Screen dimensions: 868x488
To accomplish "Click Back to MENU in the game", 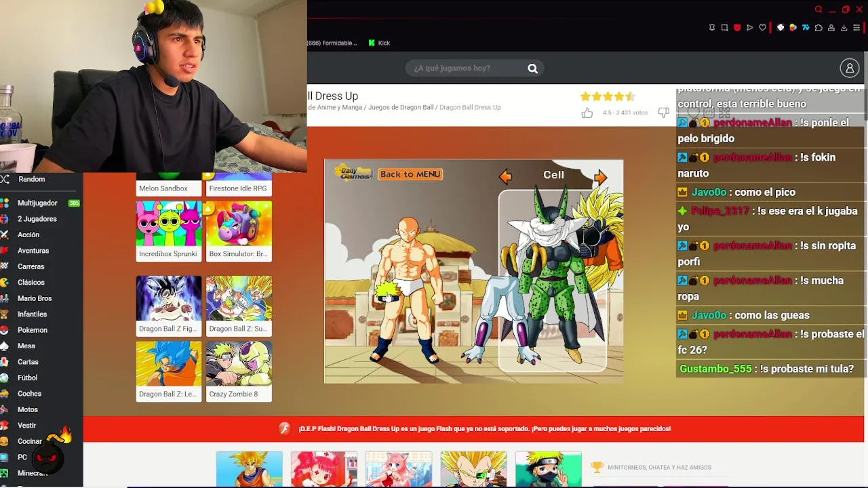I will (x=410, y=174).
